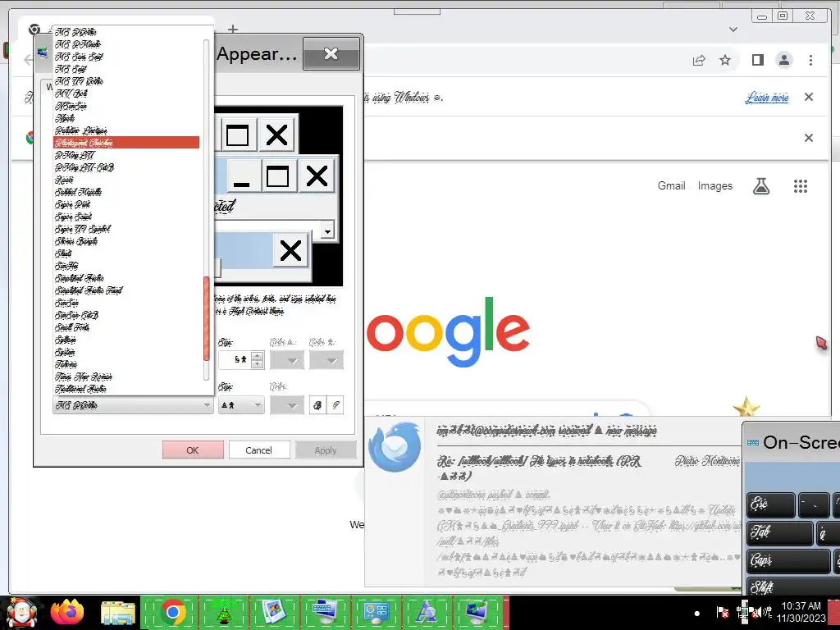Screen dimensions: 840x630
Task: Open the font Size dropdown
Action: click(242, 405)
